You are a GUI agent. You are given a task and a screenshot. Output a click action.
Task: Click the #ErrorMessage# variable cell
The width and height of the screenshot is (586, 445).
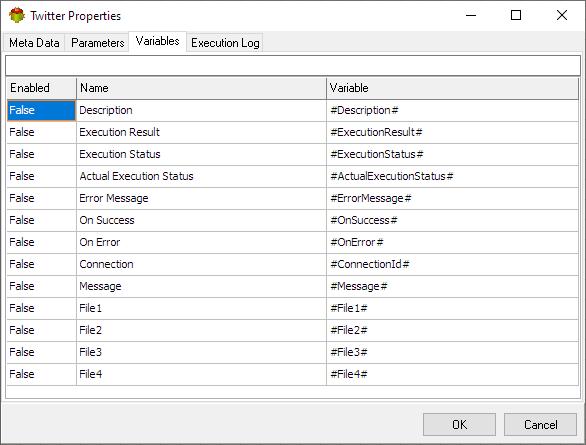453,198
